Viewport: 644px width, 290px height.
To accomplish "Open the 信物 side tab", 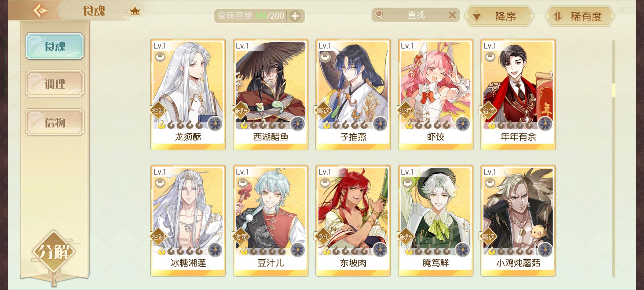I will 55,122.
